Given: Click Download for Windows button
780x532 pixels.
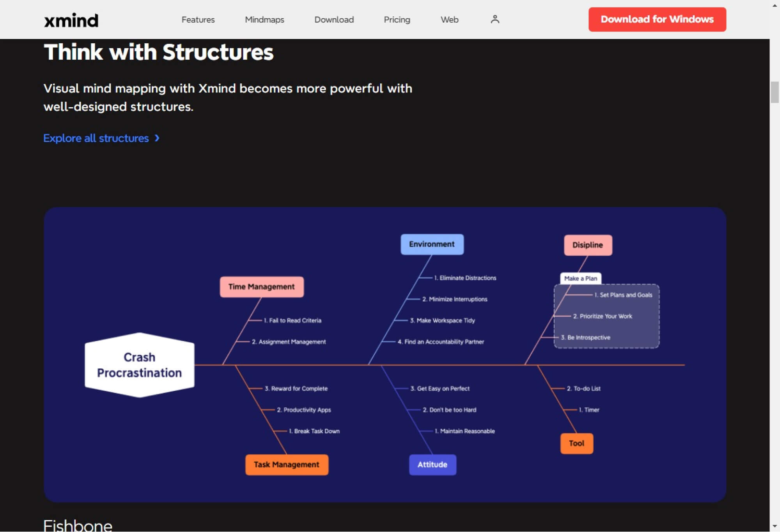Looking at the screenshot, I should (657, 19).
